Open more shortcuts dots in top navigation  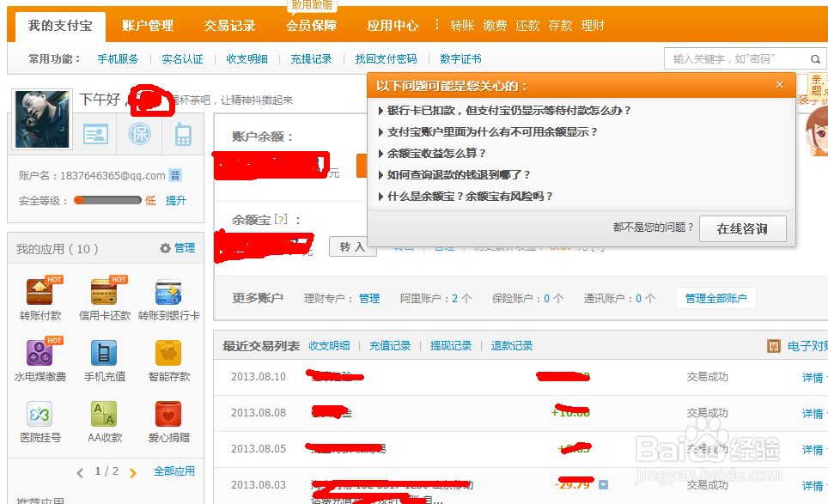[x=436, y=24]
